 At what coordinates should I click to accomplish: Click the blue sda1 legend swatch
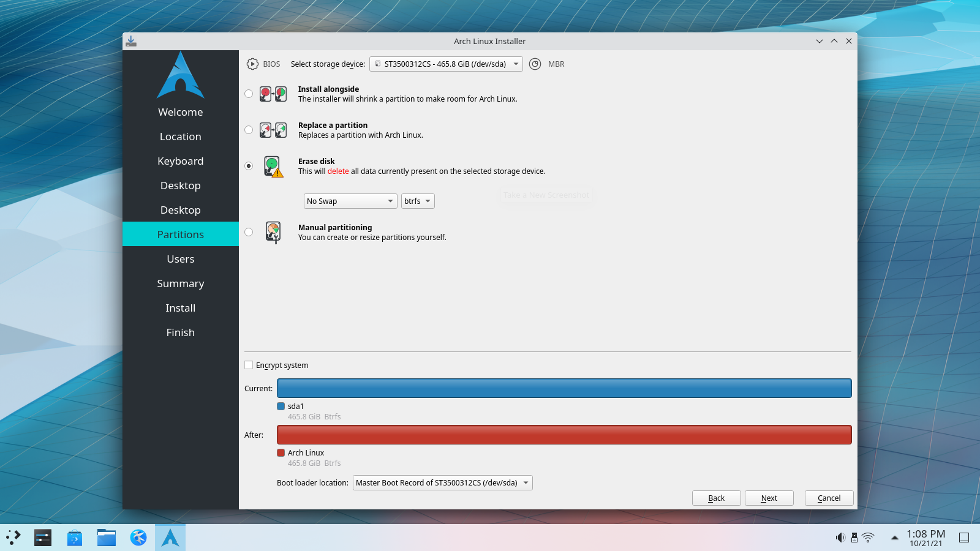point(281,406)
